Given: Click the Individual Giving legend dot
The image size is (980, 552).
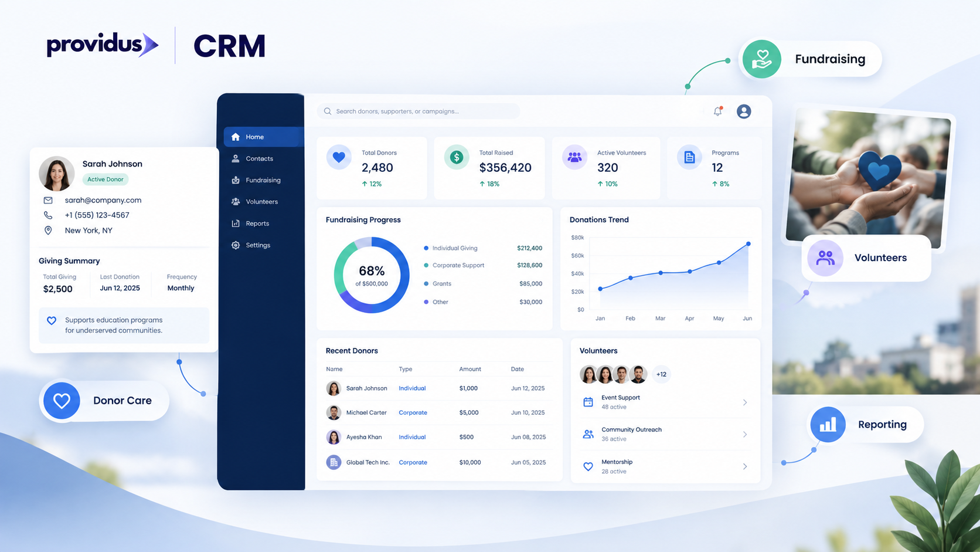Looking at the screenshot, I should 426,248.
